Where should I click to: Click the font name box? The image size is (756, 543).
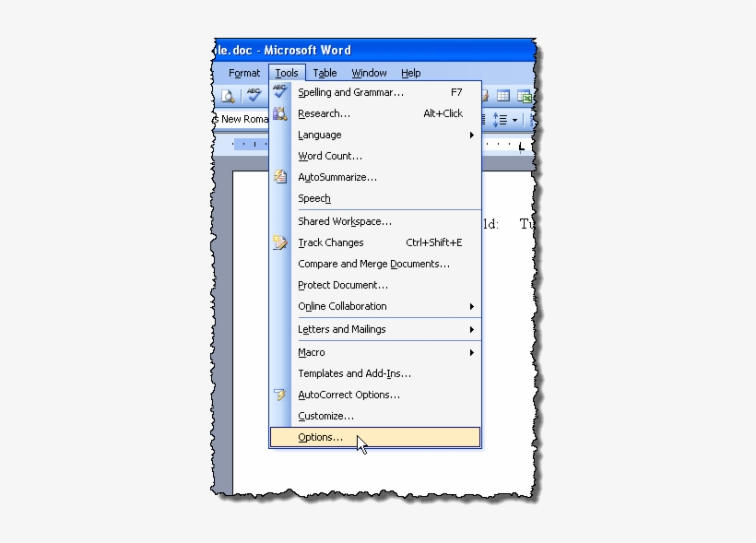pyautogui.click(x=243, y=119)
